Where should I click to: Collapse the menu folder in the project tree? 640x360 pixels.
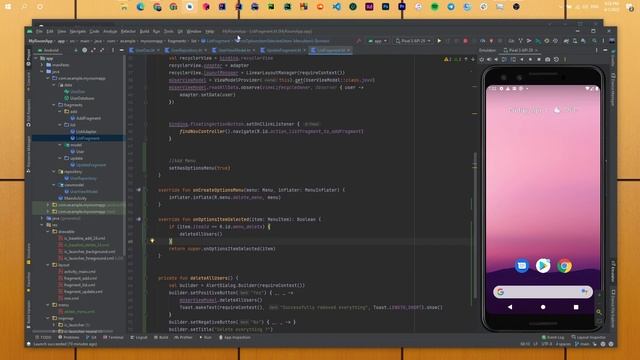pyautogui.click(x=48, y=305)
